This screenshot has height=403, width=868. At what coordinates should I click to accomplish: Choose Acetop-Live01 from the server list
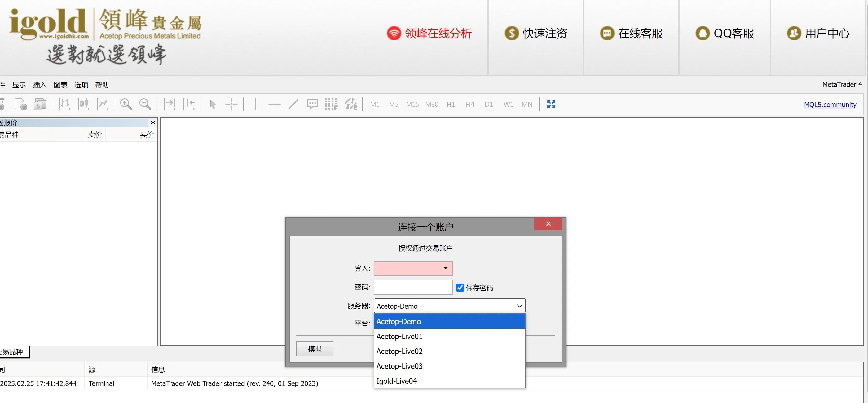pos(450,336)
